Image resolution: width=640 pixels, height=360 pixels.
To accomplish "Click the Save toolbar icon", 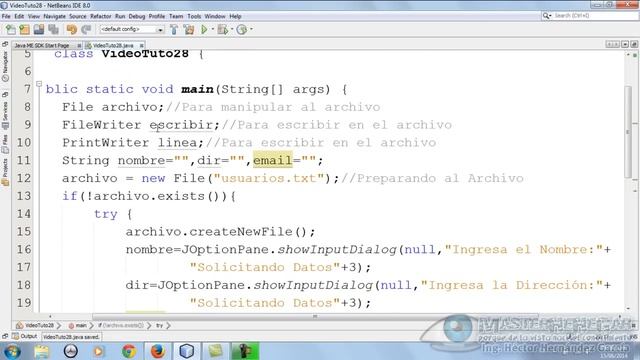I will point(39,29).
